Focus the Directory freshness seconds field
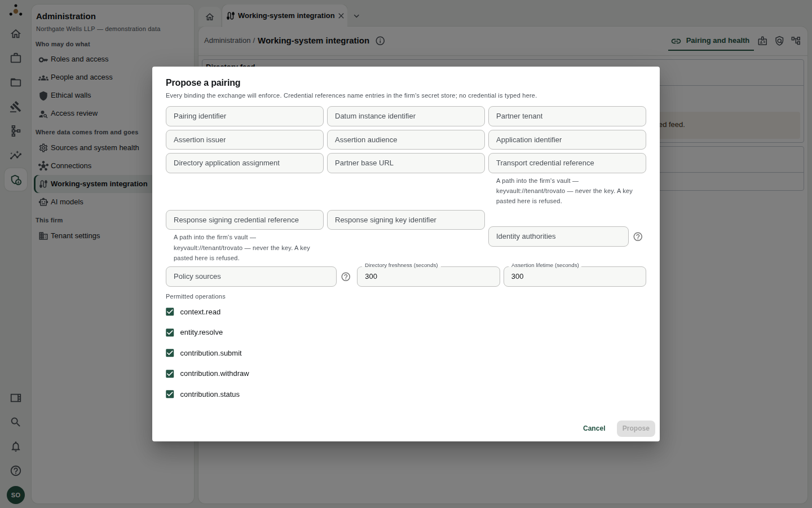The height and width of the screenshot is (508, 812). tap(429, 277)
